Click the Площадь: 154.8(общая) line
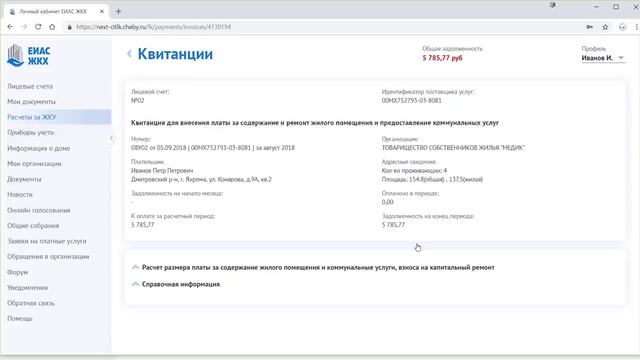 pyautogui.click(x=432, y=180)
